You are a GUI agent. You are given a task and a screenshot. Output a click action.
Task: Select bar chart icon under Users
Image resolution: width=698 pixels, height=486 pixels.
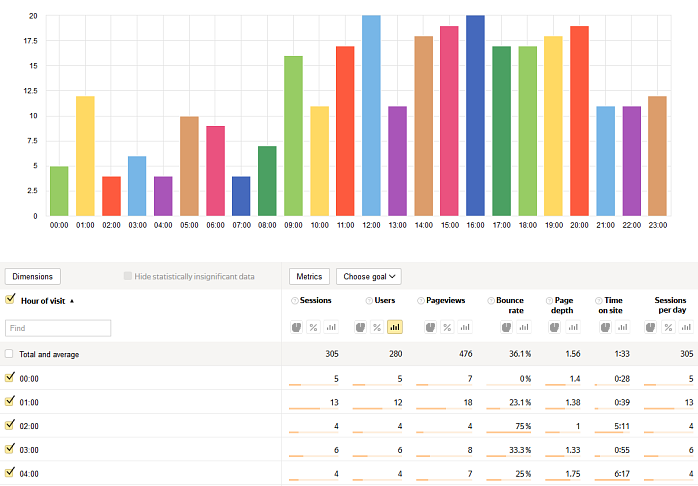(x=394, y=327)
